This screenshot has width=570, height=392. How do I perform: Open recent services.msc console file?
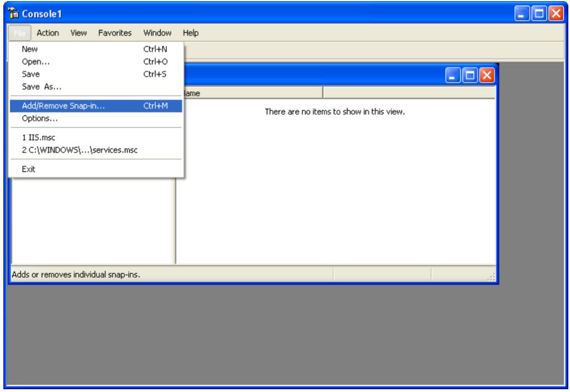click(x=80, y=150)
